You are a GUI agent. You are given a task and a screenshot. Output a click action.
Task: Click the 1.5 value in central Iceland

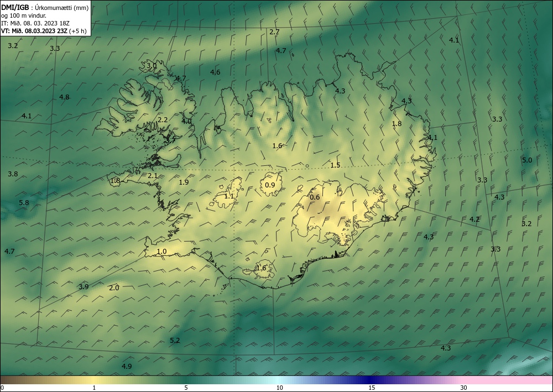point(336,165)
